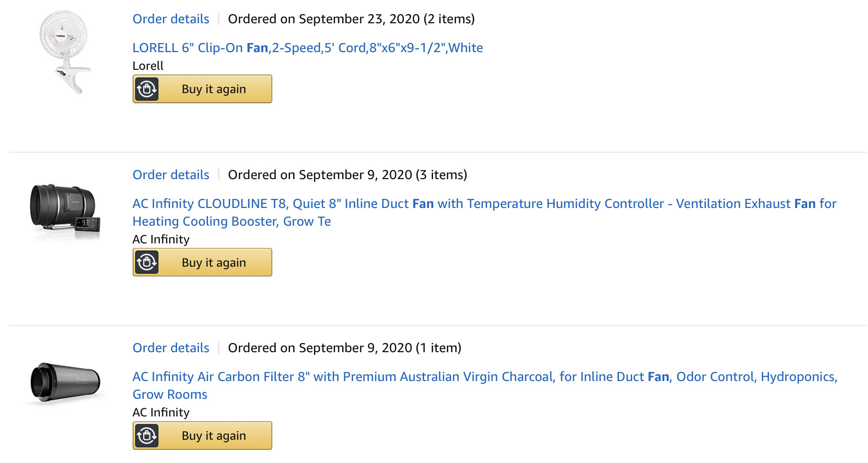Click the reorder icon for CLOUDLINE T8 fan
868x463 pixels.
[x=147, y=262]
